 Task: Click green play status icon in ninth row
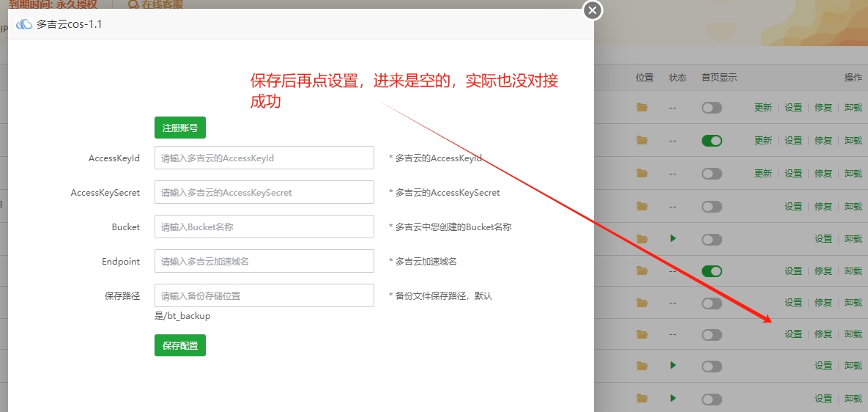673,366
